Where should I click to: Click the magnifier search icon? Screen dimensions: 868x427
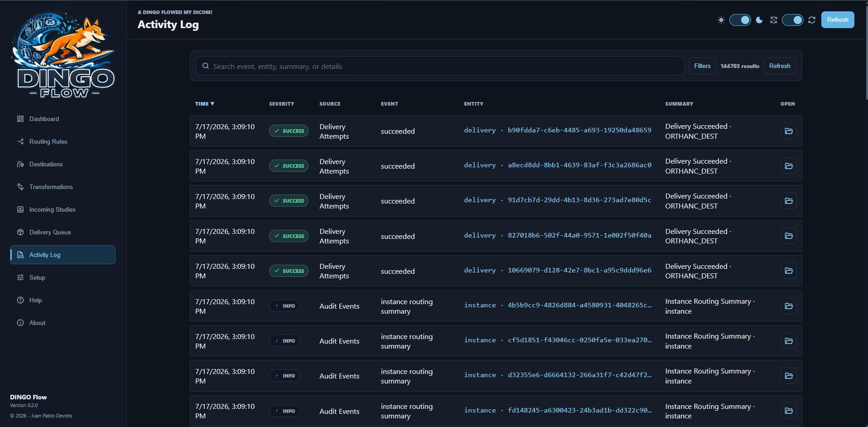(206, 66)
